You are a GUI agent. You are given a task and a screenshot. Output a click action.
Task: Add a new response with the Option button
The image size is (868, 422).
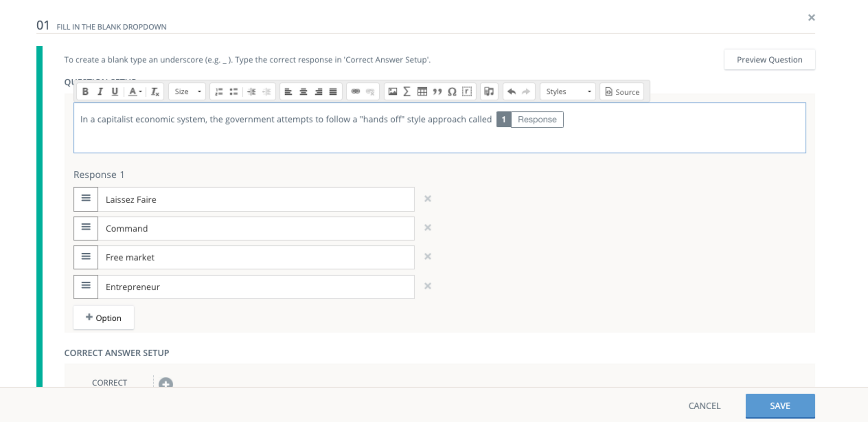(x=103, y=318)
